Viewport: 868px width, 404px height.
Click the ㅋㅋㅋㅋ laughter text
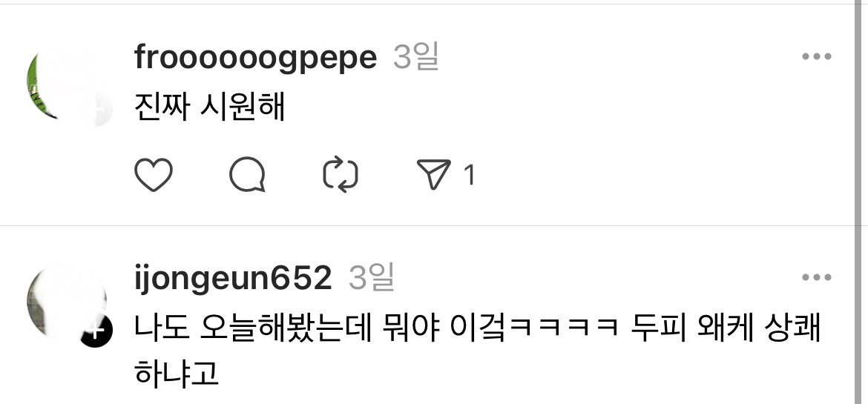click(562, 331)
